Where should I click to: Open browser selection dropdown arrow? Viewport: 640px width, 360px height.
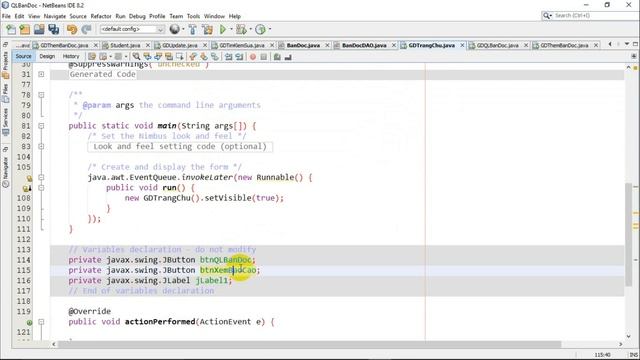[182, 29]
